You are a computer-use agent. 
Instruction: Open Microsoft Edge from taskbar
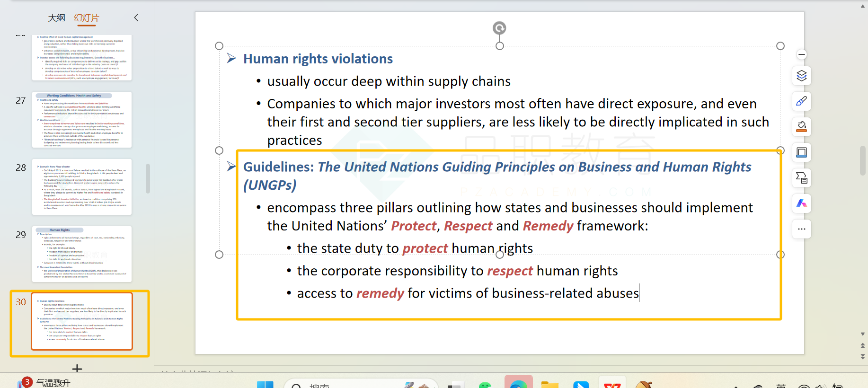point(519,383)
